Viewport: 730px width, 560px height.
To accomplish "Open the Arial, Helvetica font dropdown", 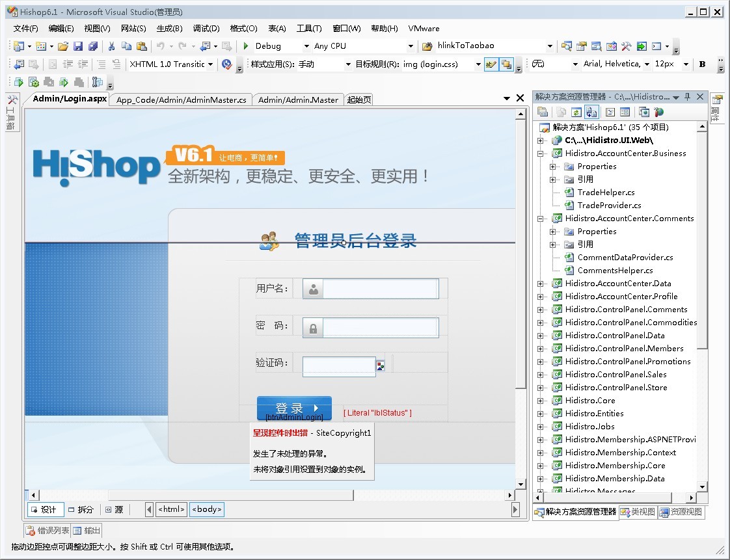I will click(647, 64).
